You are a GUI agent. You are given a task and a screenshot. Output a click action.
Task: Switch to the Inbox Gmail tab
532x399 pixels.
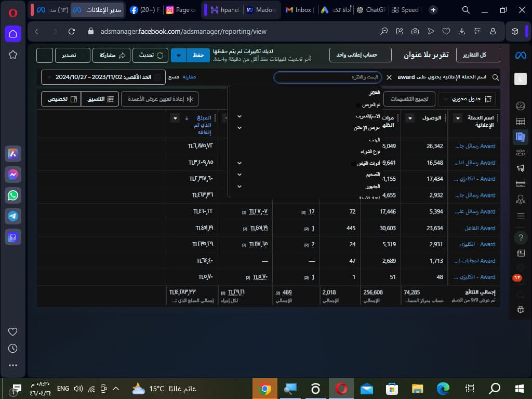point(300,10)
